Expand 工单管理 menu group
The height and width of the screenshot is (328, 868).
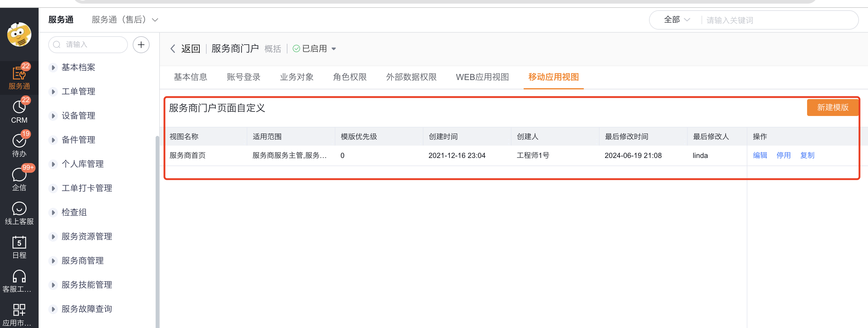coord(53,92)
